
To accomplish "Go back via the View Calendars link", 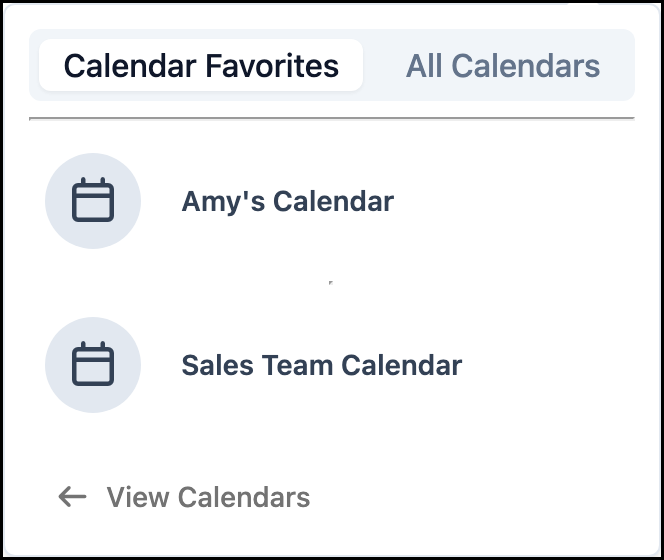I will [184, 496].
